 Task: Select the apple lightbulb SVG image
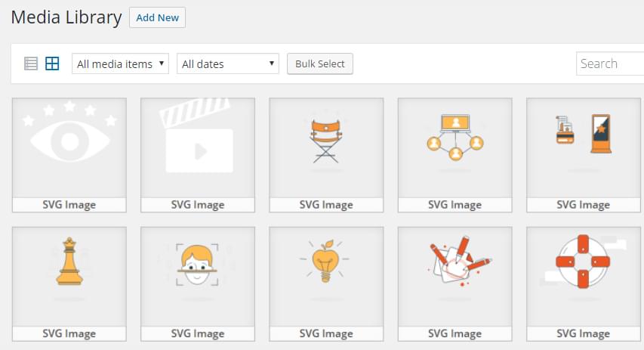[326, 277]
